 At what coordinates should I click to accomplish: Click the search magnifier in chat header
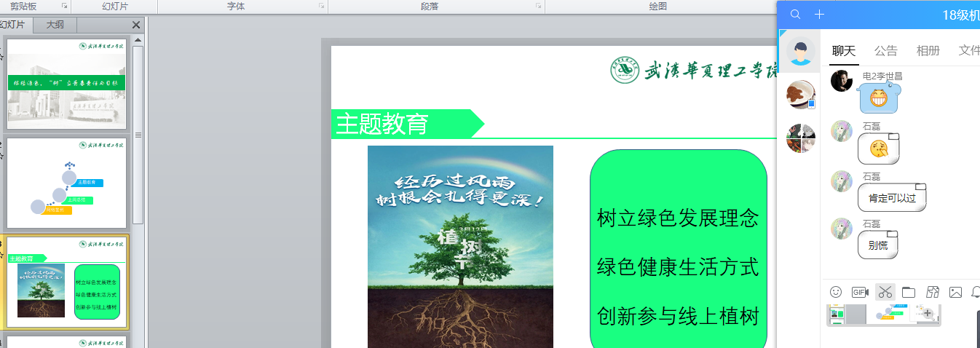click(x=796, y=15)
